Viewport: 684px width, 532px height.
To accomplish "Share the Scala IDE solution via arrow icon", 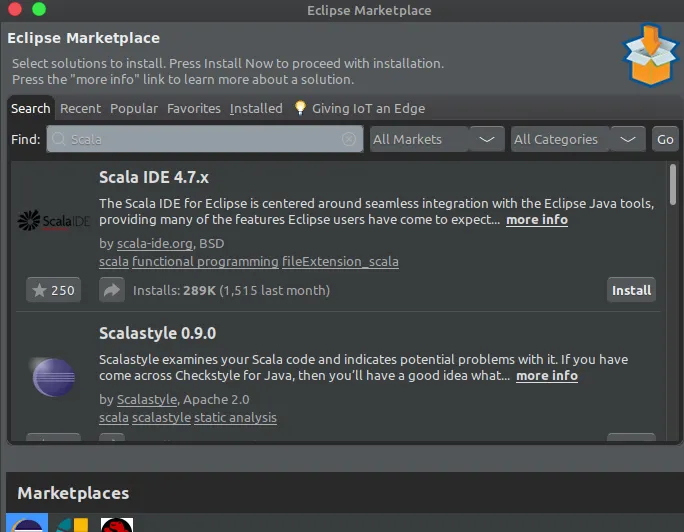I will pos(112,290).
